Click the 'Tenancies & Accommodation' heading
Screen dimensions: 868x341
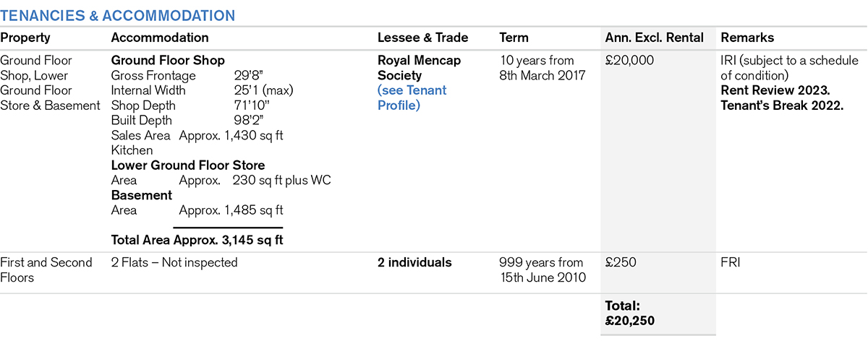(x=117, y=15)
